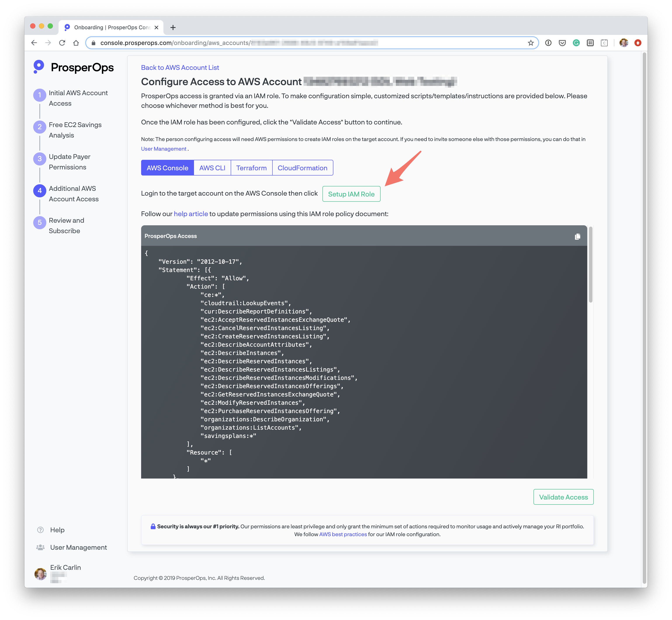Click the Validate Access button
This screenshot has width=672, height=620.
pyautogui.click(x=563, y=497)
